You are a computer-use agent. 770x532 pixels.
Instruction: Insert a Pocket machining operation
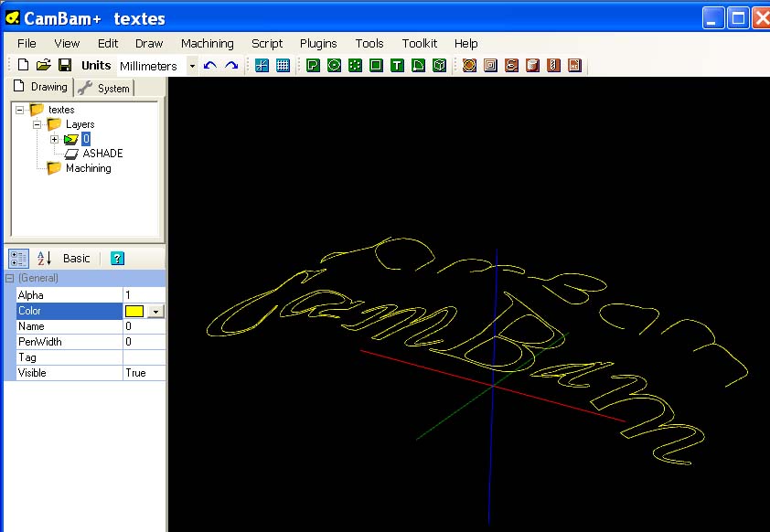pos(490,65)
